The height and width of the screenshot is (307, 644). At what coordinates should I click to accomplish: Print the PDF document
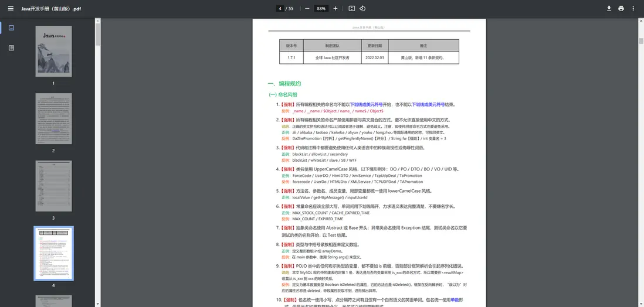coord(621,8)
